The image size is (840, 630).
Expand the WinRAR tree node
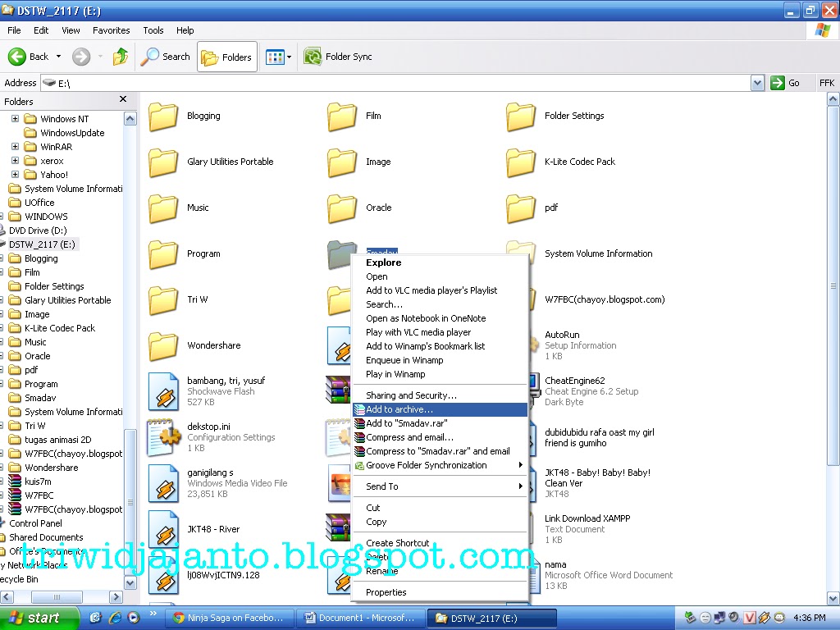tap(15, 146)
